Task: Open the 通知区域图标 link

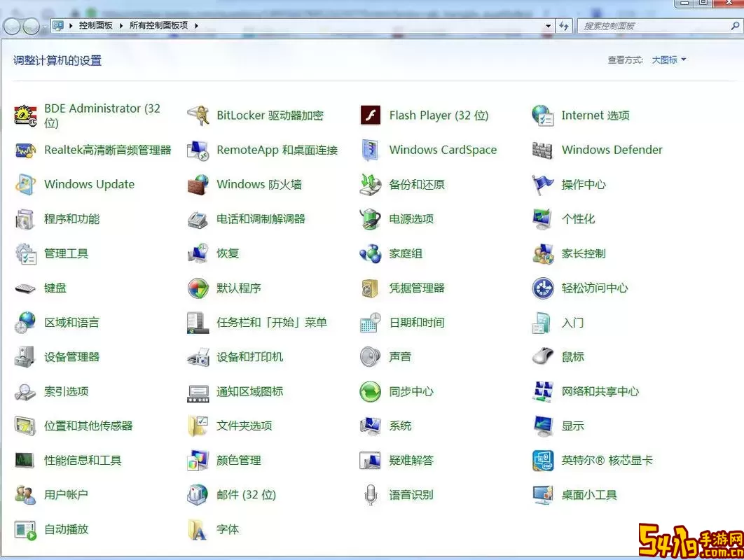Action: point(249,392)
